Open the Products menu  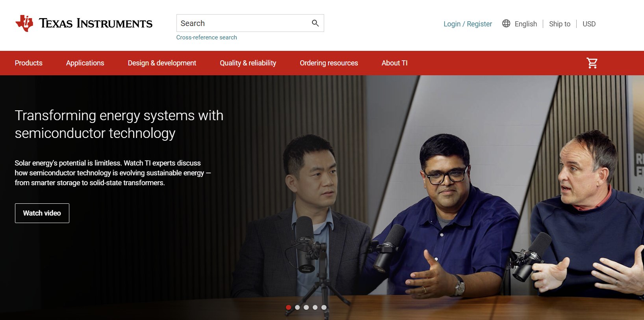point(29,63)
